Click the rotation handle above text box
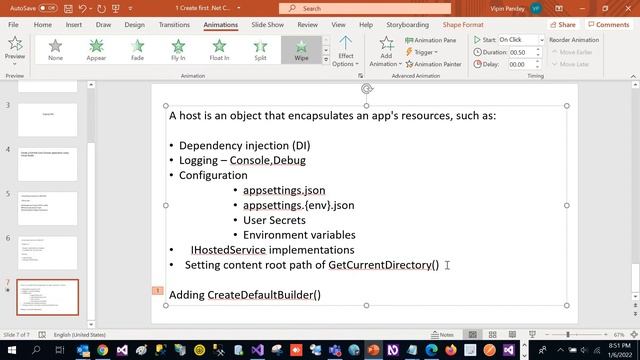 (367, 89)
